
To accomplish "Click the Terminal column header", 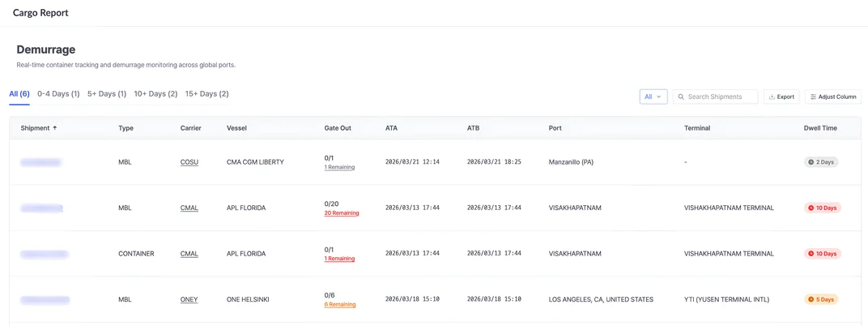I will point(697,128).
